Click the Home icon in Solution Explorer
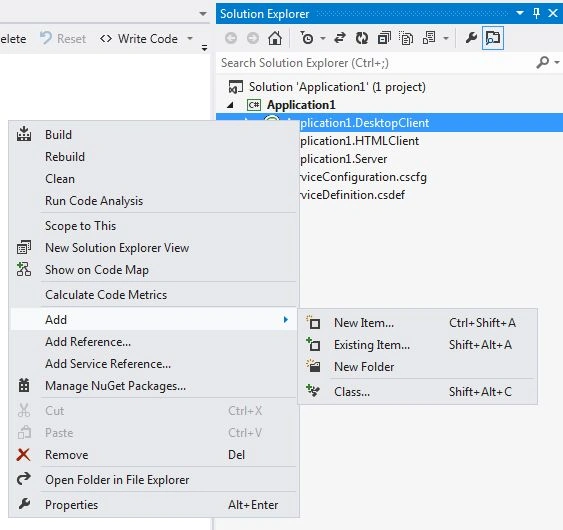563x530 pixels. click(275, 38)
